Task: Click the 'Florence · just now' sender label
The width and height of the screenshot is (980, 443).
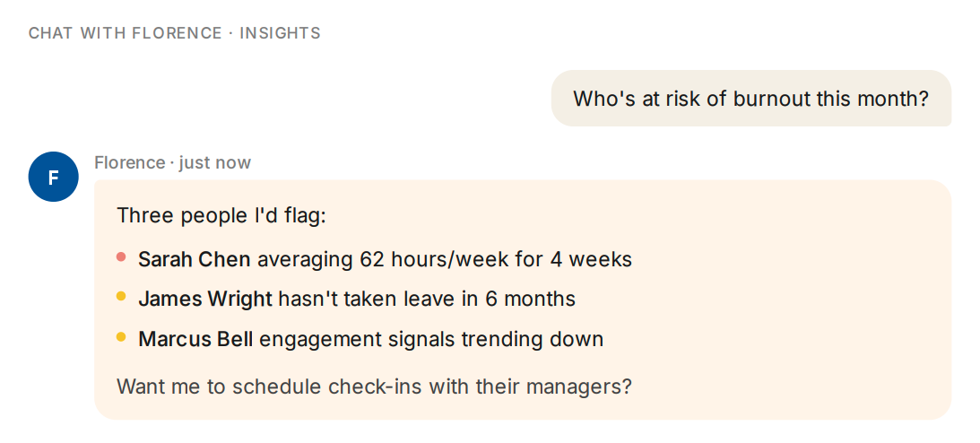Action: (x=172, y=163)
